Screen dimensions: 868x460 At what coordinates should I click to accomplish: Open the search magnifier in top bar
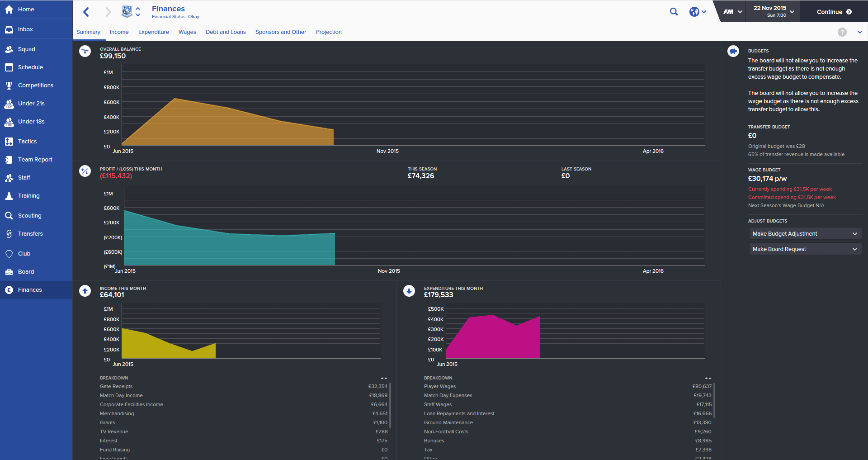click(x=674, y=12)
